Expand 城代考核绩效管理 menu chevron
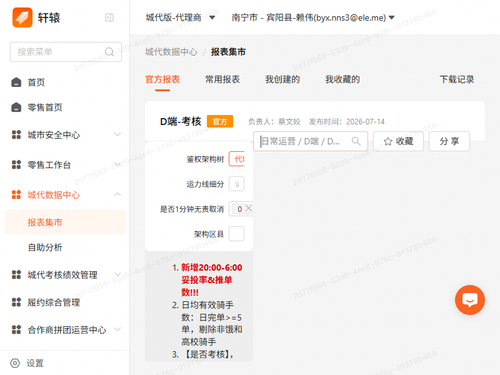Viewport: 500px width, 375px height. (x=117, y=274)
